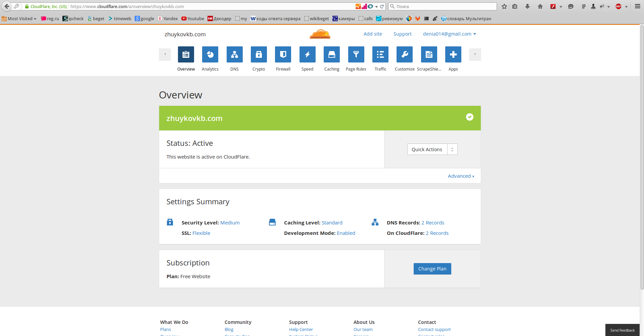Screen dimensions: 644x336
Task: Open the Most Visited bookmarks dropdown
Action: tap(19, 18)
